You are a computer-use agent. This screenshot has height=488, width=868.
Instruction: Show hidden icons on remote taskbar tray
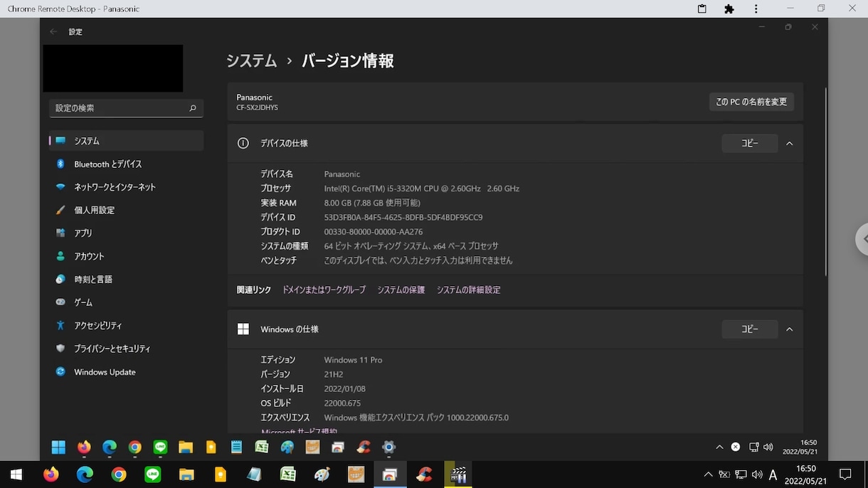(719, 447)
